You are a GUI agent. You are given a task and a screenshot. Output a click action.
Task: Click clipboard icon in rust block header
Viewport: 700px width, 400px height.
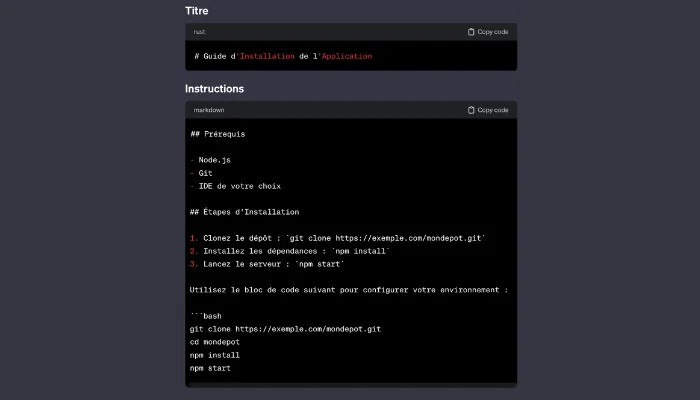471,32
